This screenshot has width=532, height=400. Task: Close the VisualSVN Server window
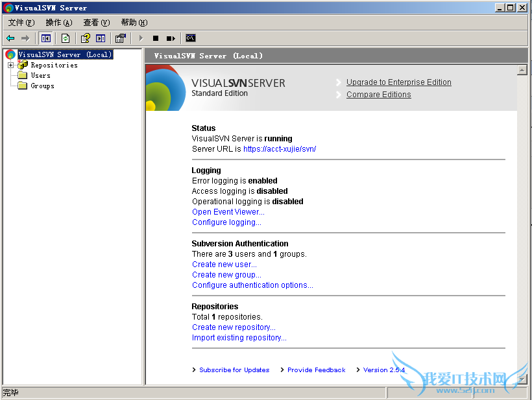pyautogui.click(x=522, y=8)
